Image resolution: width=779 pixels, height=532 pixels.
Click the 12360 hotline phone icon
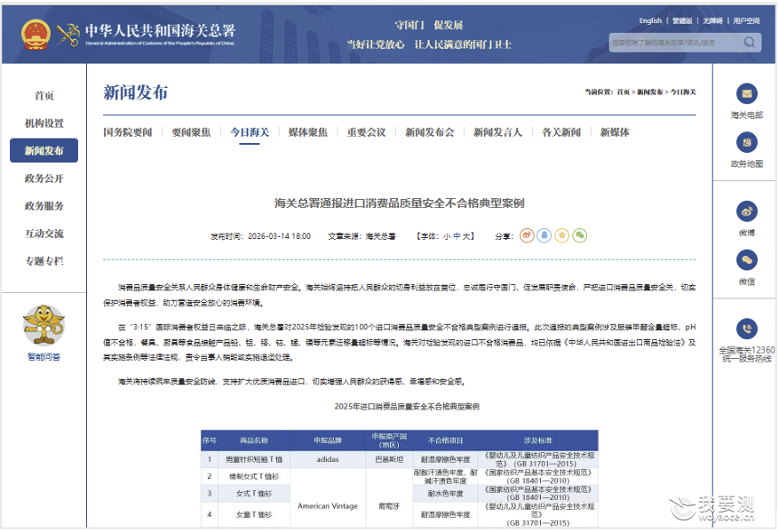click(x=747, y=329)
